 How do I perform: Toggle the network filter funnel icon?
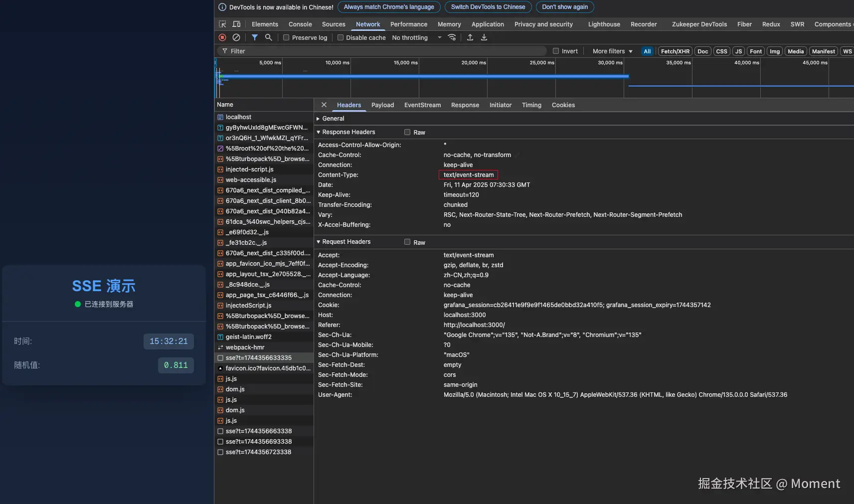[255, 37]
